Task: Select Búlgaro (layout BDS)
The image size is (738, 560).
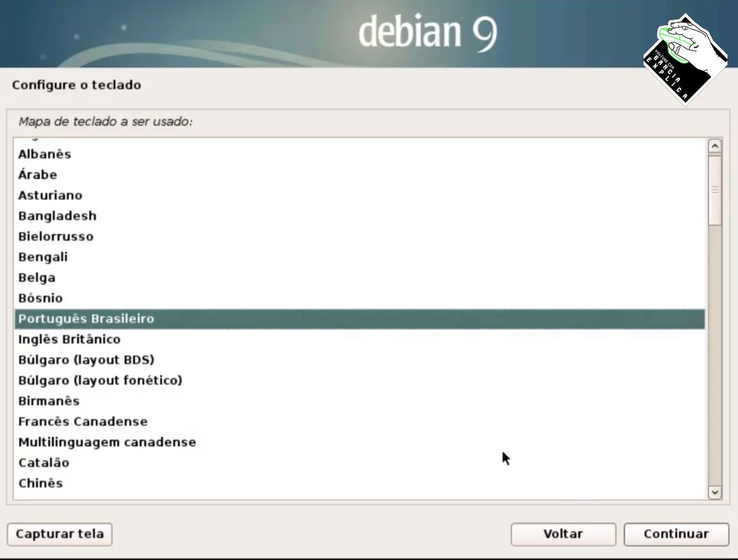Action: point(360,360)
